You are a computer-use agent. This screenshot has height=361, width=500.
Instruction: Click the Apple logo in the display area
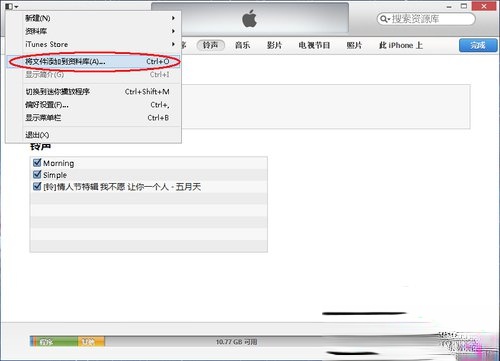point(250,19)
